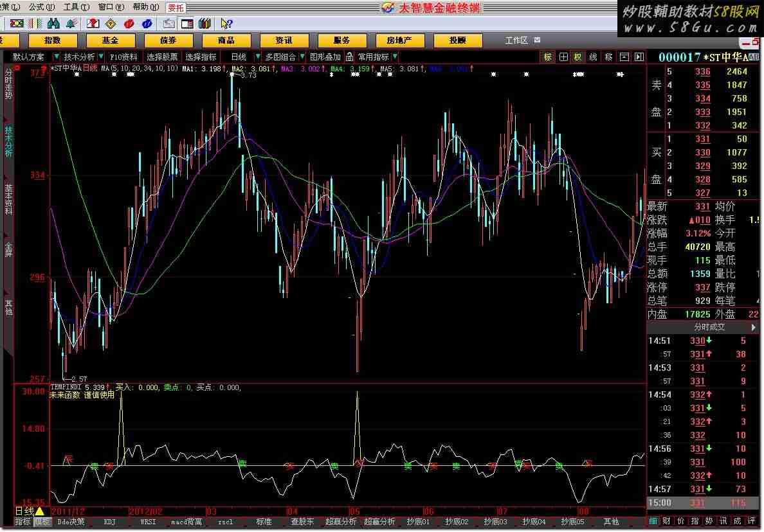Select the KDJ indicator tab
This screenshot has width=764, height=532.
click(x=109, y=522)
